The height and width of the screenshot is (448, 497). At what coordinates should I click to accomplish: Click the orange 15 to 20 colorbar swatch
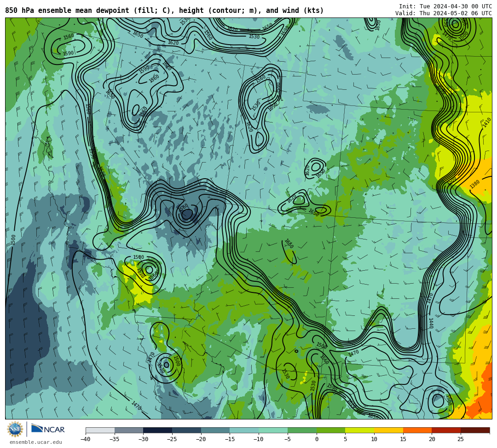point(417,430)
